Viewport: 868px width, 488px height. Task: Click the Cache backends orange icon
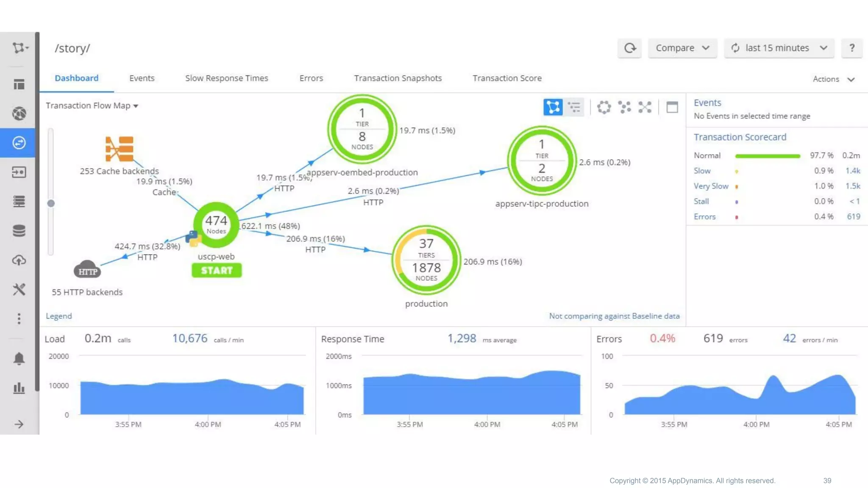point(120,149)
